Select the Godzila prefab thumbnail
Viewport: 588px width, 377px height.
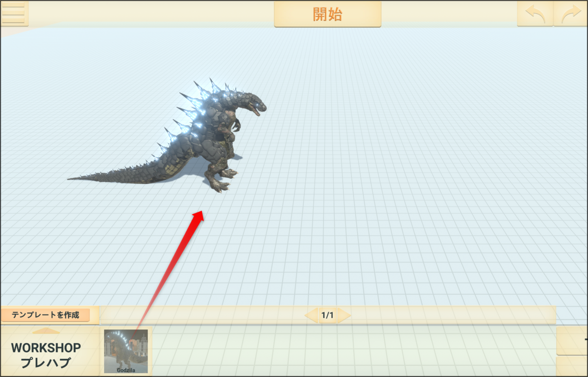(x=126, y=352)
